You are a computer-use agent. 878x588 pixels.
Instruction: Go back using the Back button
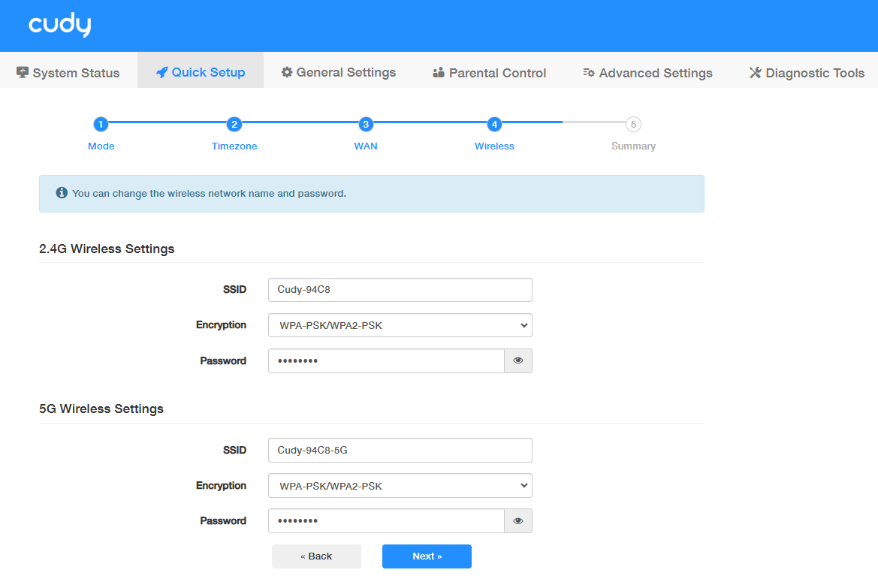[316, 556]
